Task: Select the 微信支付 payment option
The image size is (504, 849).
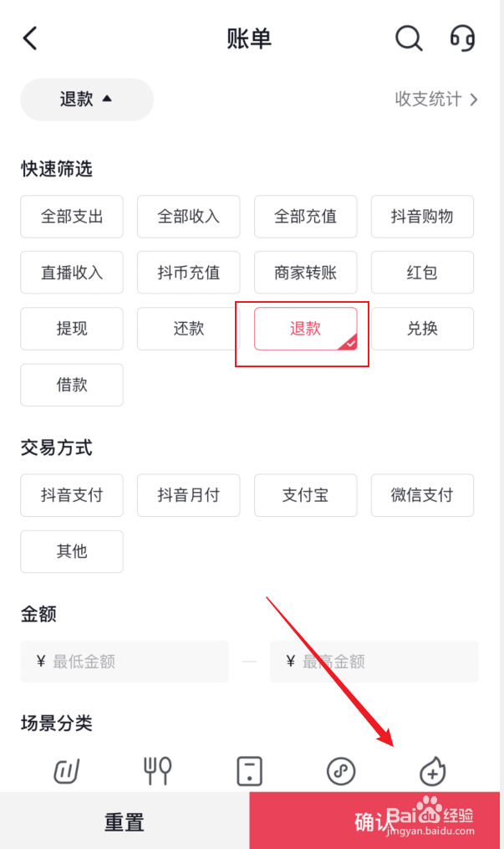Action: click(x=422, y=495)
